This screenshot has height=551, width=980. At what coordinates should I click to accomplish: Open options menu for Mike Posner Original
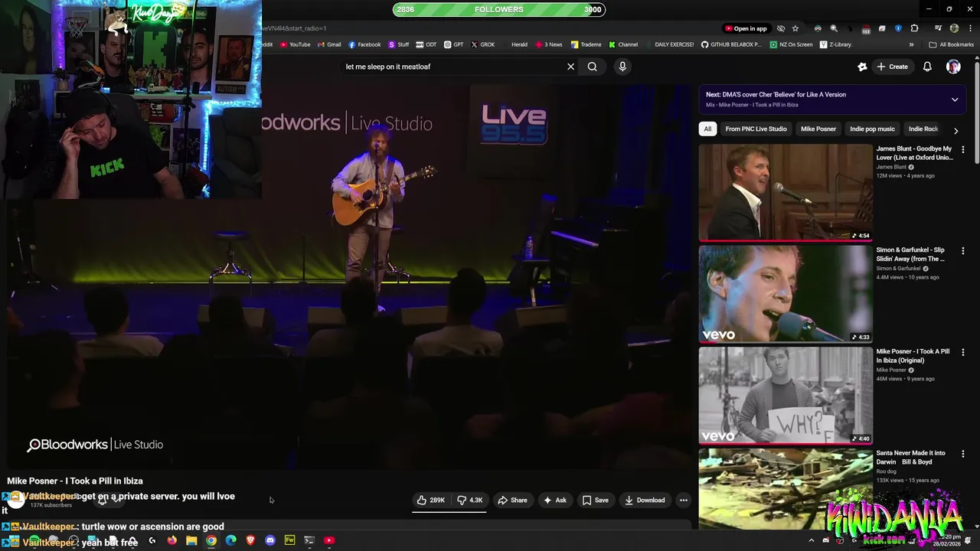click(962, 352)
